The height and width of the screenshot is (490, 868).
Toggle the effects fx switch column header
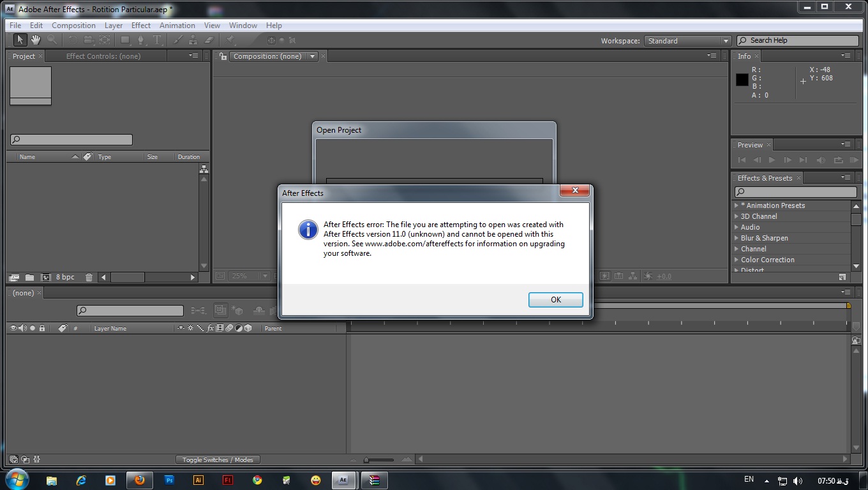(x=210, y=328)
